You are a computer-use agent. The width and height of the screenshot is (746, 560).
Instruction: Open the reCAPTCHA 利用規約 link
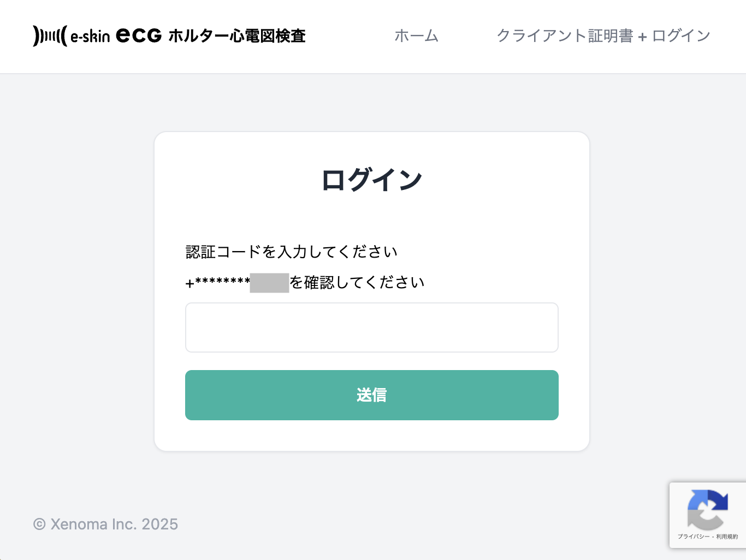(727, 537)
